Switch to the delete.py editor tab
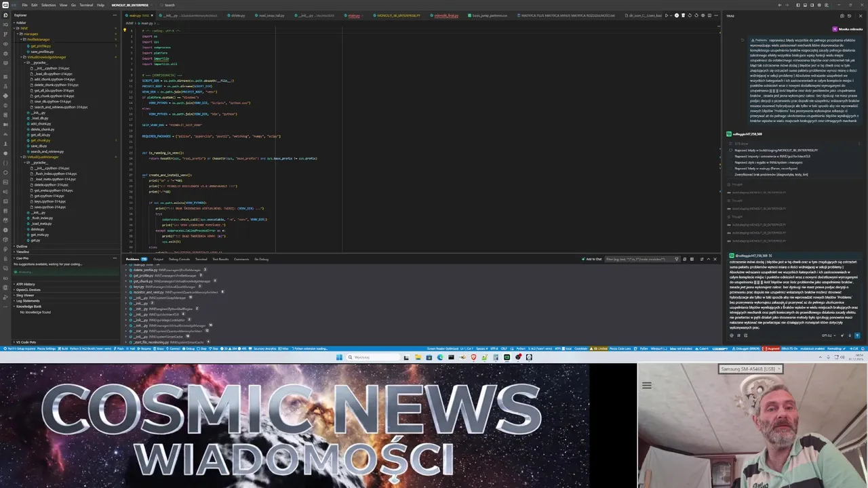The width and height of the screenshot is (868, 488). pos(236,16)
